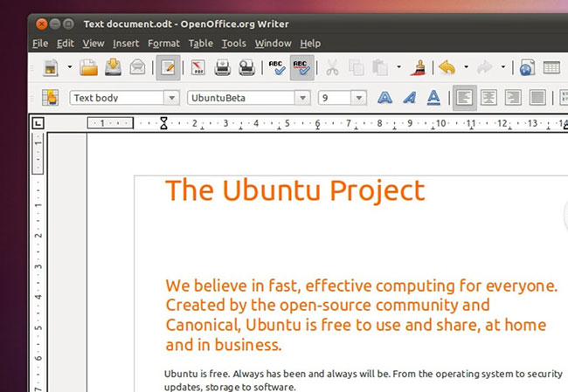Expand the Paste options dropdown arrow
Screen dimensions: 568x392
(x=398, y=67)
